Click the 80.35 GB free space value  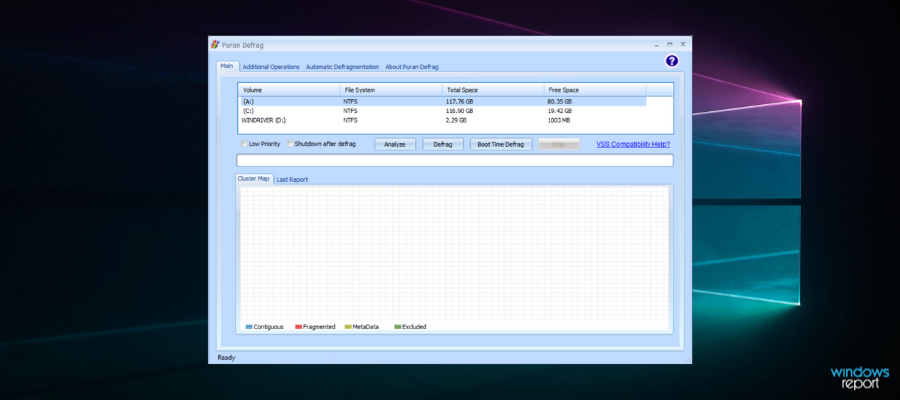click(x=560, y=102)
